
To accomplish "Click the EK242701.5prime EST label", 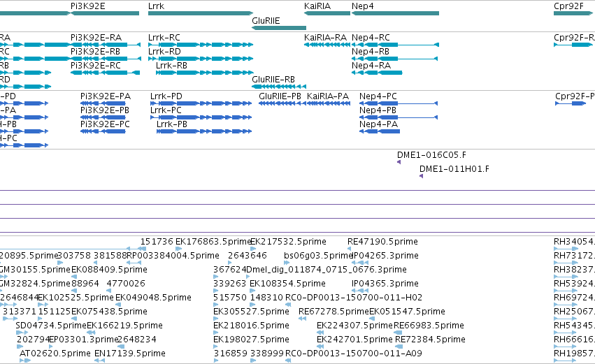I will 354,340.
